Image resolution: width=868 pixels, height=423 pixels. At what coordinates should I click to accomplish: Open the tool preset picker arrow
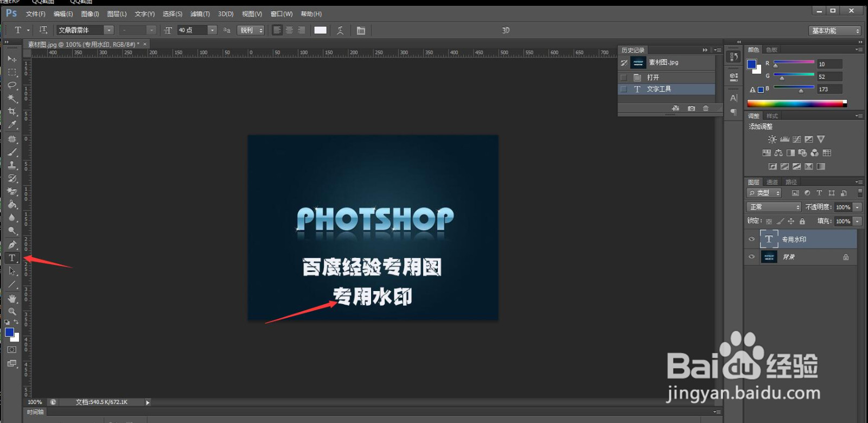click(x=28, y=30)
